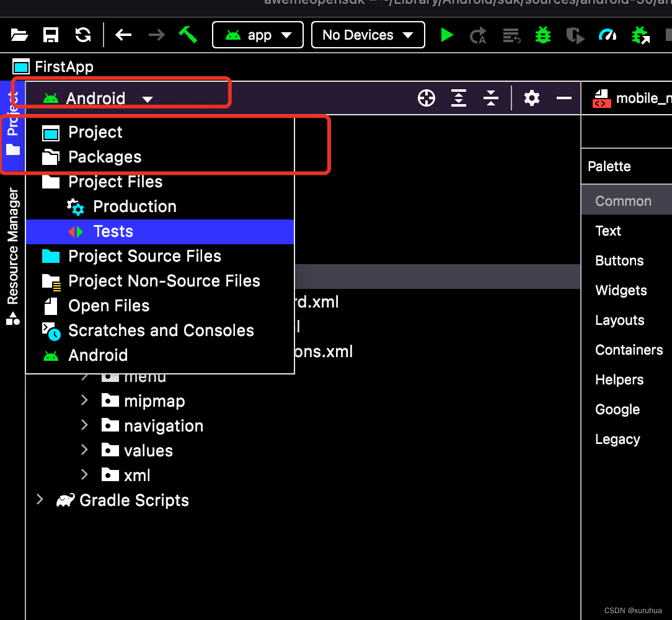Select the Containers palette category
This screenshot has width=672, height=620.
[627, 350]
